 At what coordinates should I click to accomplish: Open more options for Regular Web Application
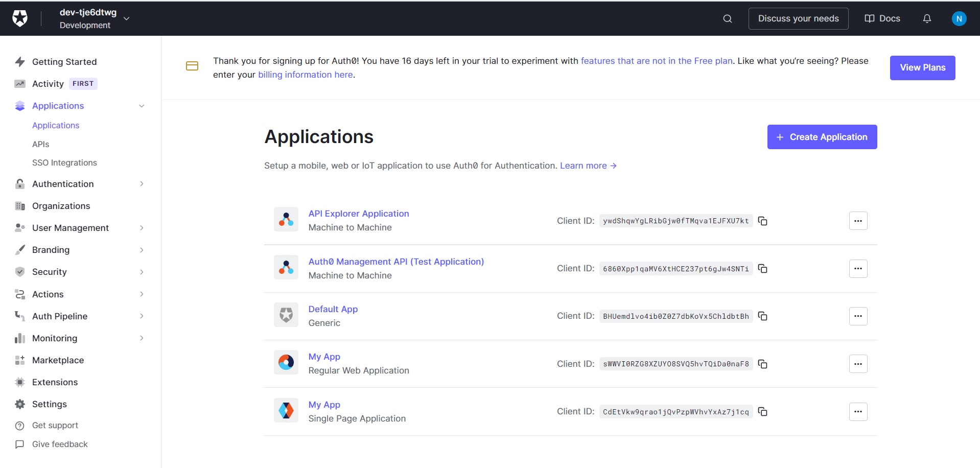(858, 364)
